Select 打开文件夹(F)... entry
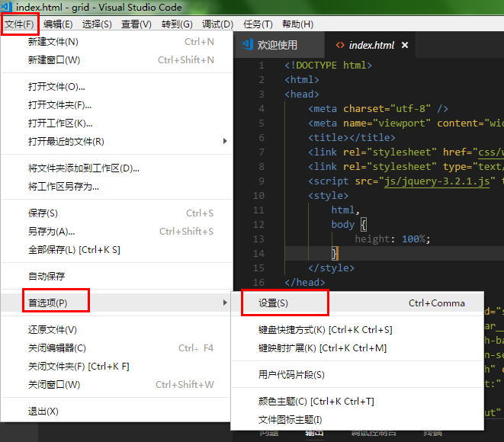The image size is (504, 442). tap(117, 105)
